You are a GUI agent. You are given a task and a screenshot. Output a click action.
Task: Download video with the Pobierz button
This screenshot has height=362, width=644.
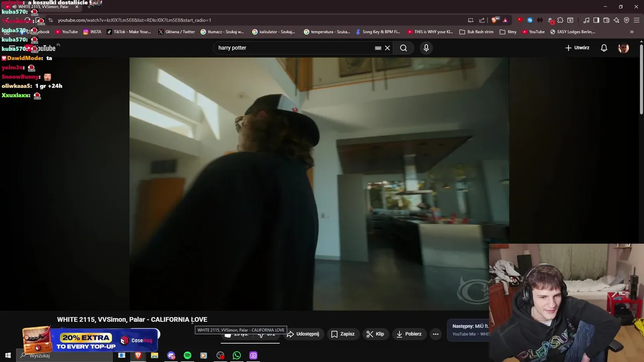coord(409,334)
